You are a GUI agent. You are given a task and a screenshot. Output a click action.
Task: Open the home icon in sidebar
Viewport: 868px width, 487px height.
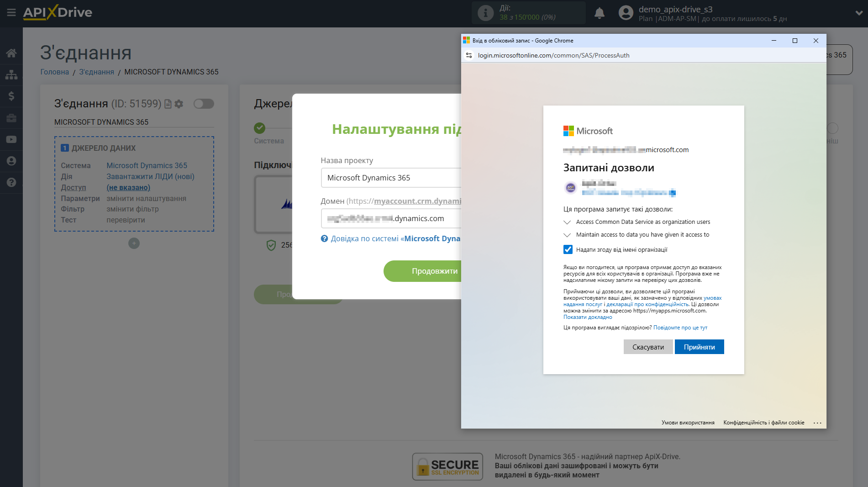point(11,53)
